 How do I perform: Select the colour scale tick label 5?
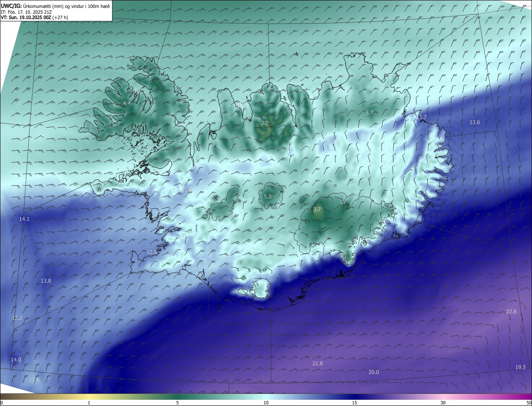[177, 403]
